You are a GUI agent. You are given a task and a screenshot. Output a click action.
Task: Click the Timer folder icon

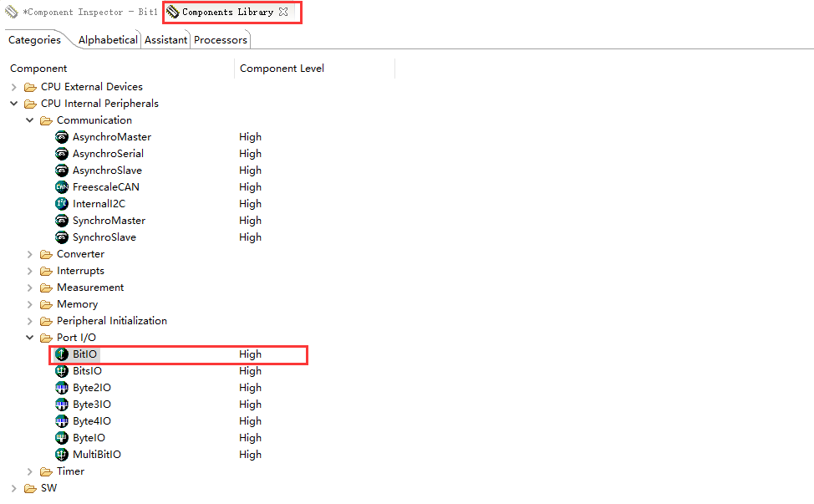click(46, 471)
